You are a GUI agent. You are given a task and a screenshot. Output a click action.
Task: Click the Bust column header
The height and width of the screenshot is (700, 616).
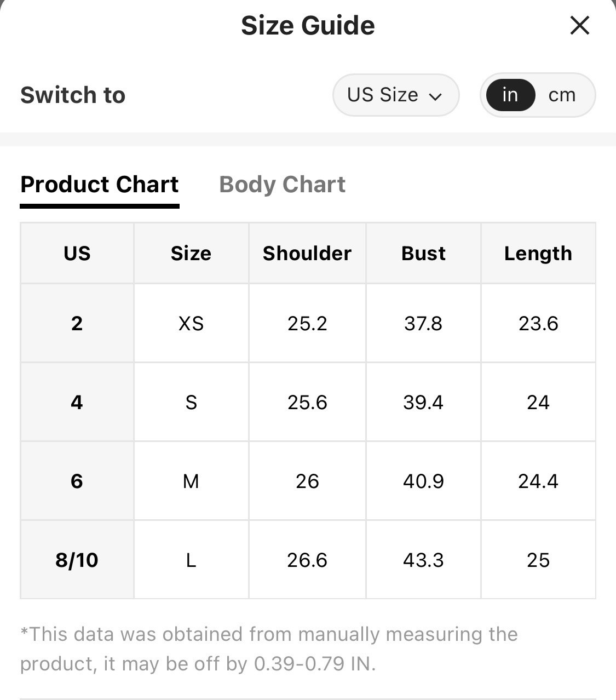(x=423, y=253)
